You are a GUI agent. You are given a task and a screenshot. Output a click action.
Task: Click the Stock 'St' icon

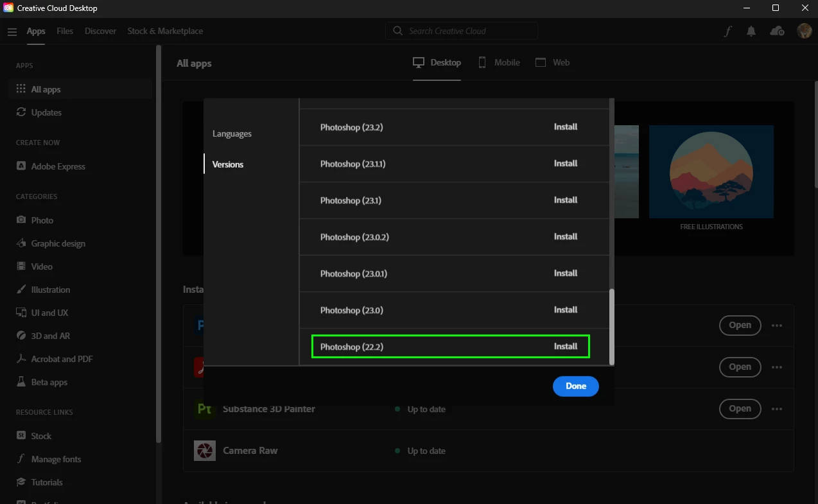[x=21, y=436]
